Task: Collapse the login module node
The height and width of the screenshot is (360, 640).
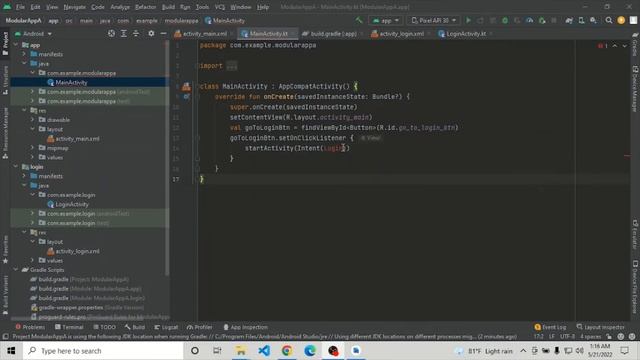Action: point(16,167)
